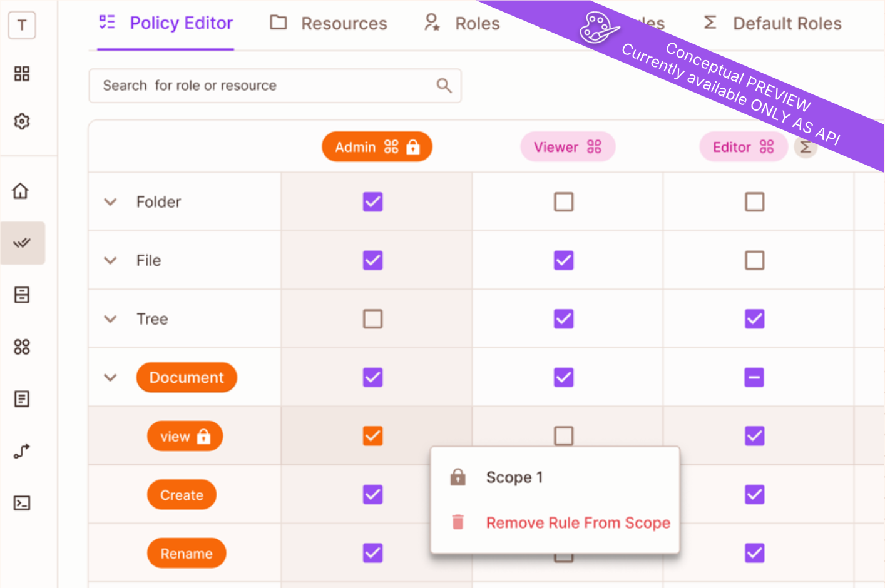
Task: Open the document list icon in sidebar
Action: (22, 398)
